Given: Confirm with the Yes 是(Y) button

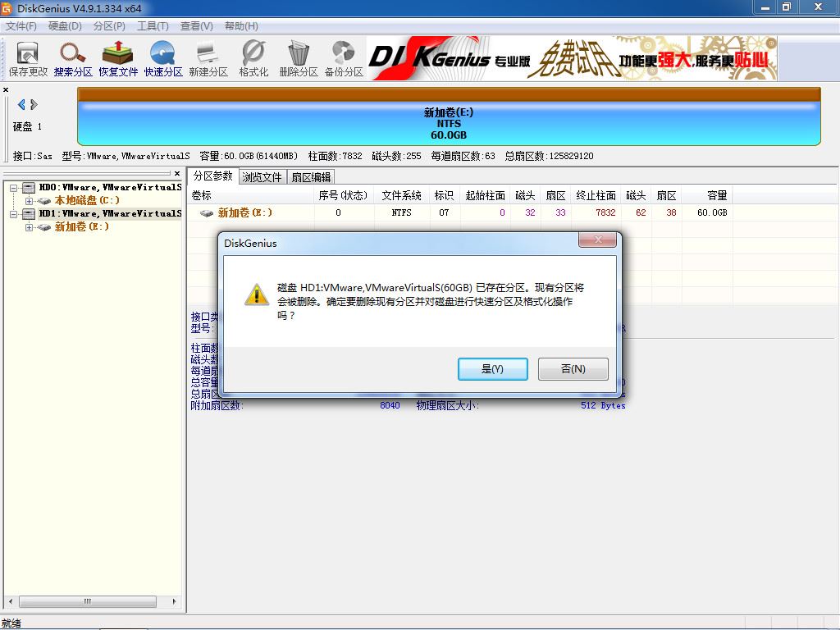Looking at the screenshot, I should coord(492,369).
